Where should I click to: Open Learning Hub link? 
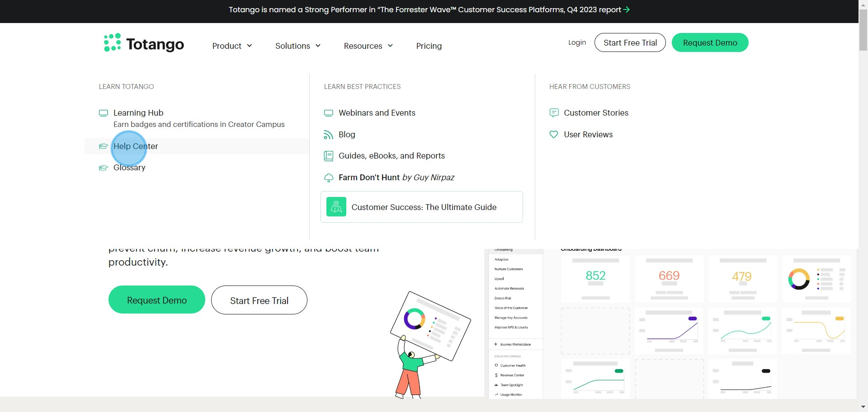(x=138, y=113)
